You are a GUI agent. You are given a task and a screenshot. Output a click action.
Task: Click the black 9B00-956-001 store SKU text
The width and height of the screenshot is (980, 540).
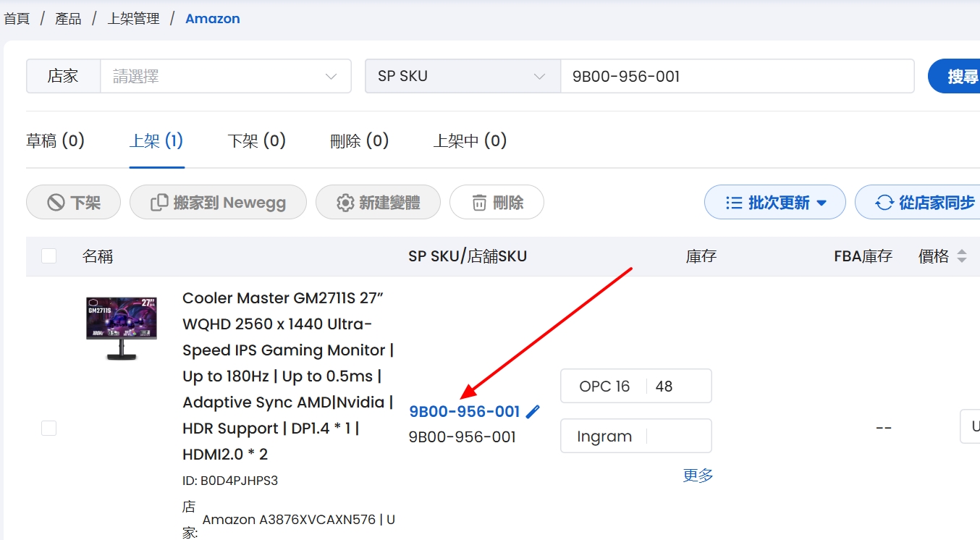[x=462, y=437]
